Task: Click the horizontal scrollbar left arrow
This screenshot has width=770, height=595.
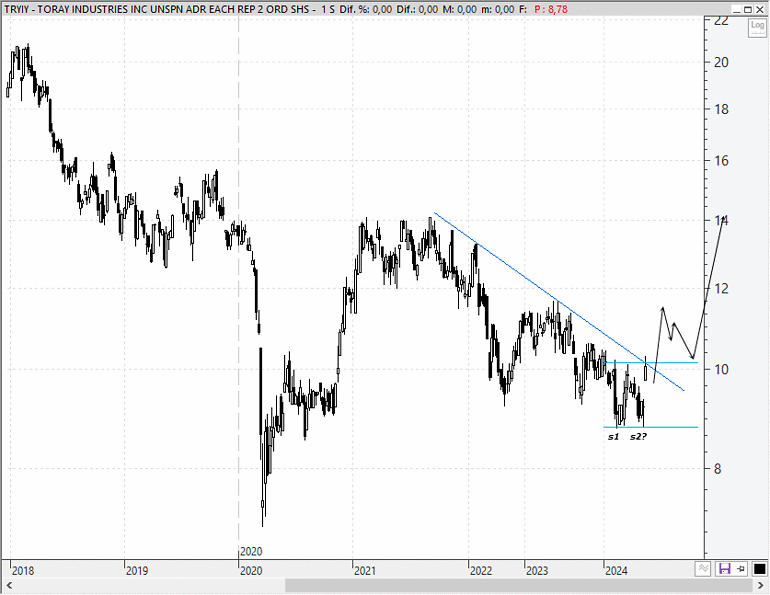Action: coord(8,586)
